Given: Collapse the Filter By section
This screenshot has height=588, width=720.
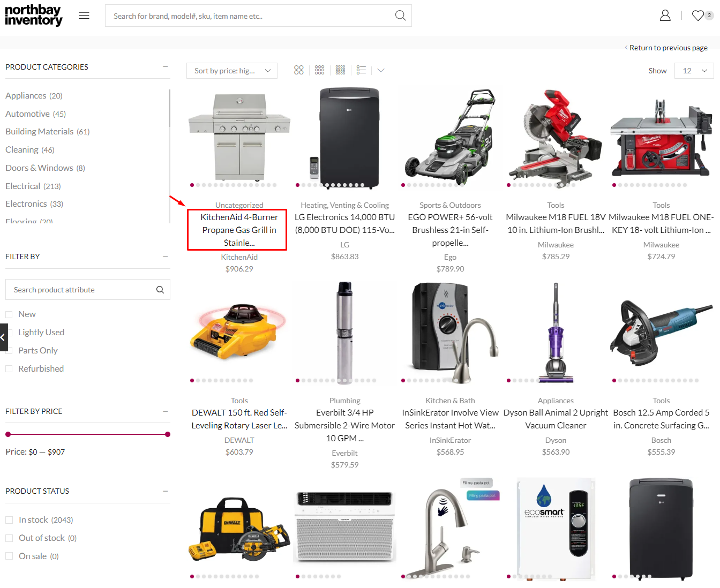Looking at the screenshot, I should tap(166, 257).
